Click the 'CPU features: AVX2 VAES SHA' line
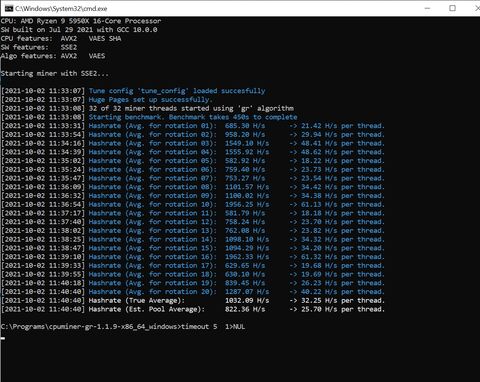This screenshot has width=480, height=382. coord(61,38)
